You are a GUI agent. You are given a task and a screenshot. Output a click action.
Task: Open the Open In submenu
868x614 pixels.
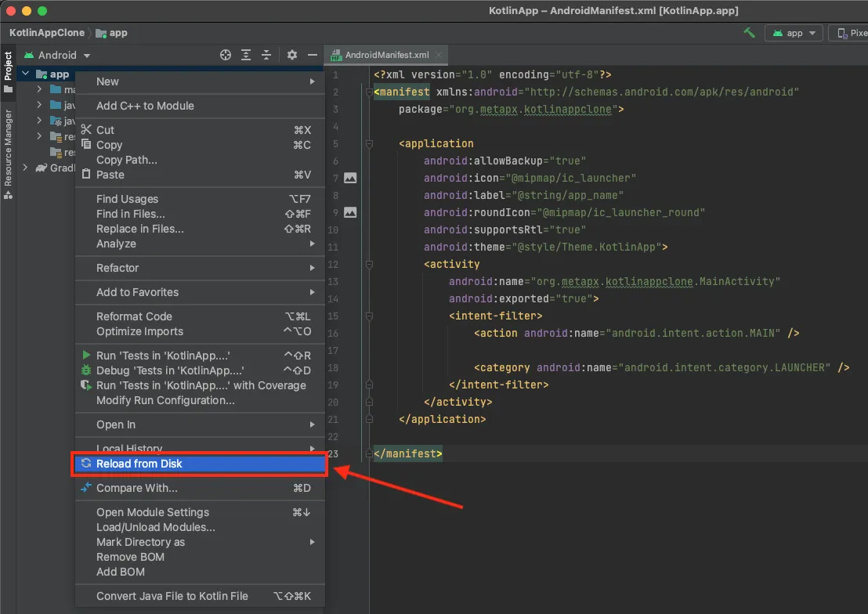200,424
